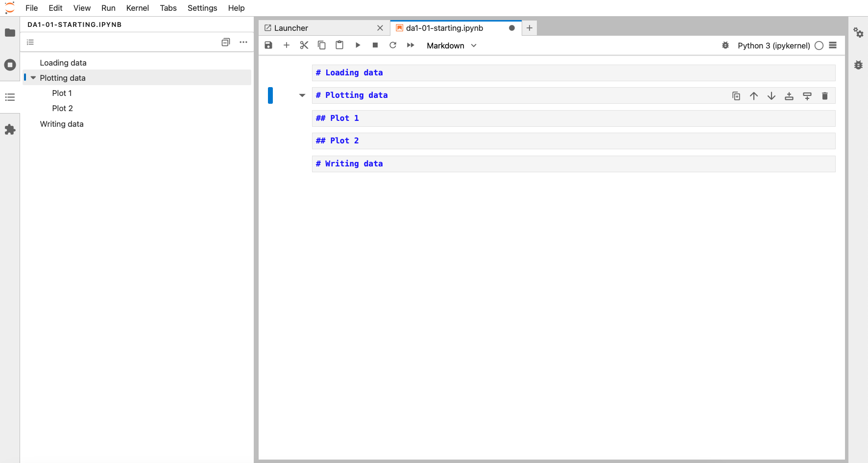Image resolution: width=868 pixels, height=463 pixels.
Task: Open the Edit menu
Action: 56,8
